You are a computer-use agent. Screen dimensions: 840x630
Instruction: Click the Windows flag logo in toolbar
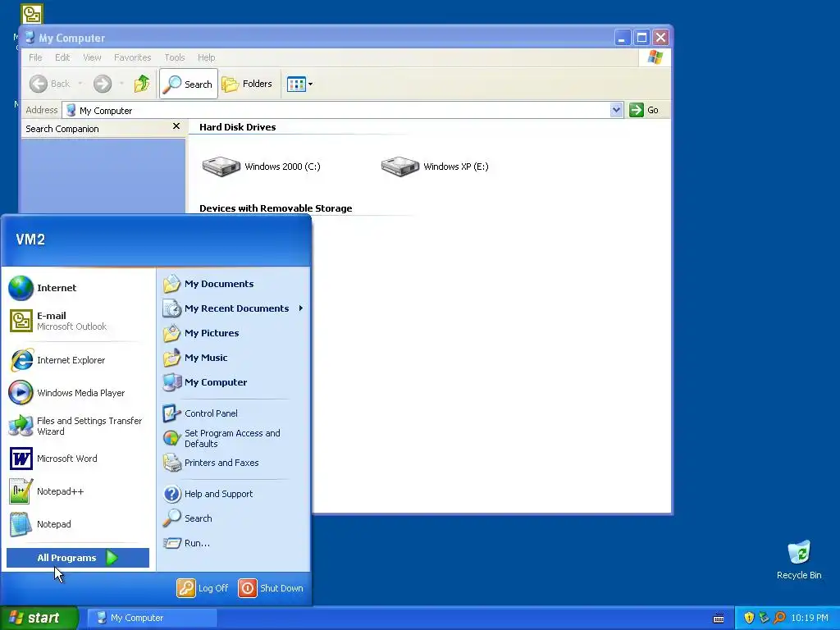pos(655,57)
